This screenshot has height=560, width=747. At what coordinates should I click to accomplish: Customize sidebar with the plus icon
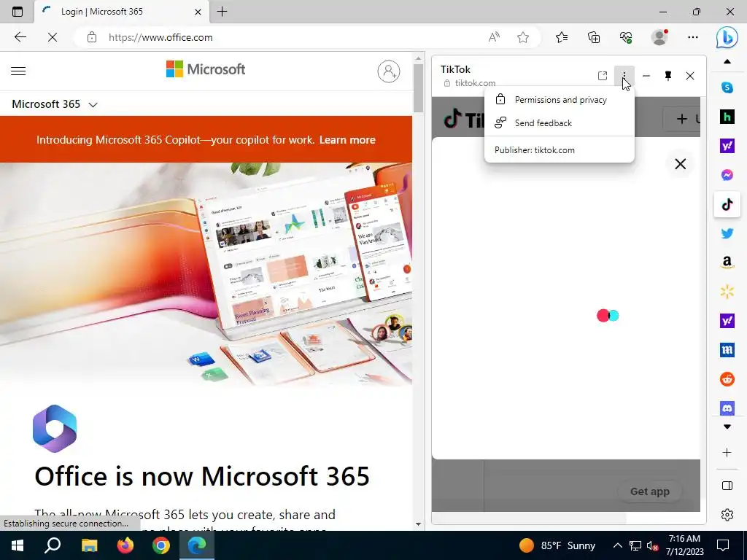[727, 452]
